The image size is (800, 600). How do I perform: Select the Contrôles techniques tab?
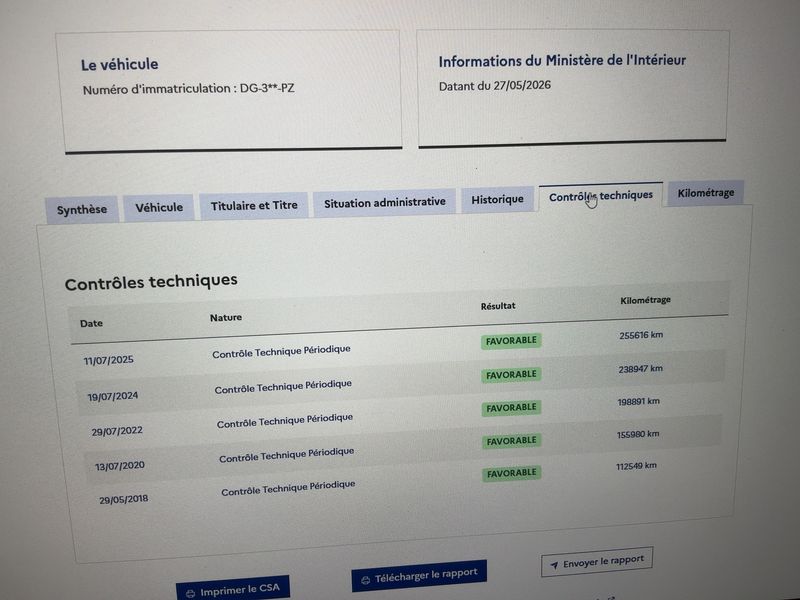601,196
